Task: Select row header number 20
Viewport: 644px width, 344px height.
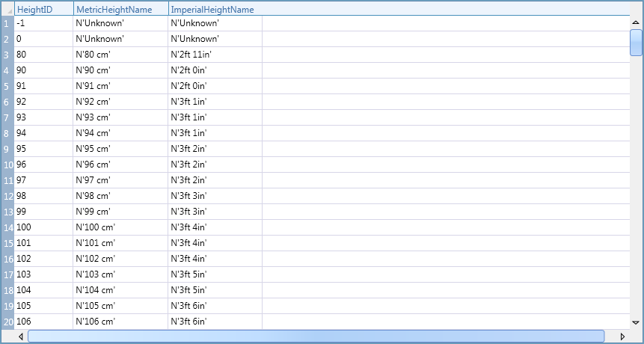Action: [x=7, y=322]
